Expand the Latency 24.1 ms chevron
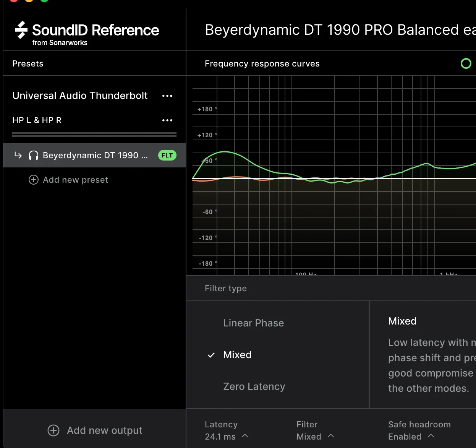 click(245, 436)
